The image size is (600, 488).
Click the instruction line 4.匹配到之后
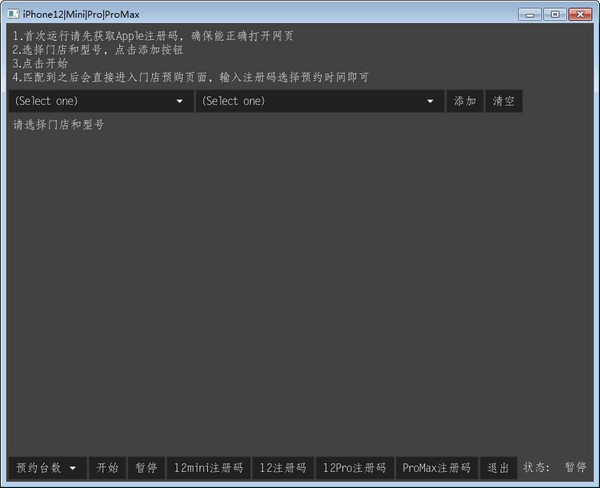(x=191, y=77)
